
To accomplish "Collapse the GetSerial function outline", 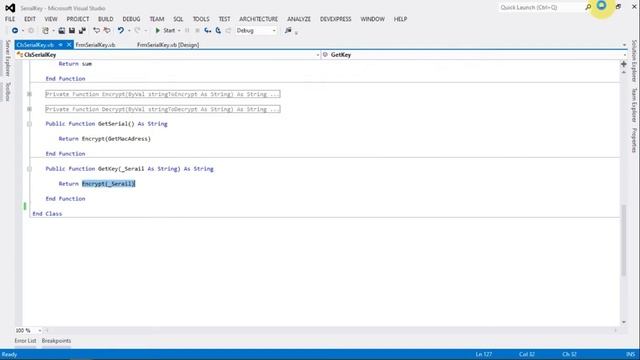I will (x=29, y=124).
